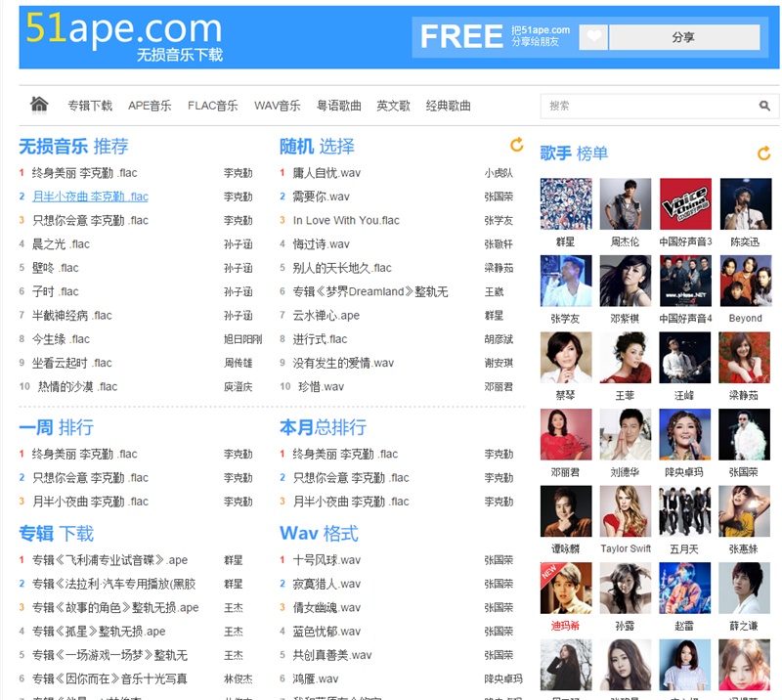Click artist name 小虎队 beside 庸人自忧.wav
Image resolution: width=782 pixels, height=700 pixels.
pos(499,173)
